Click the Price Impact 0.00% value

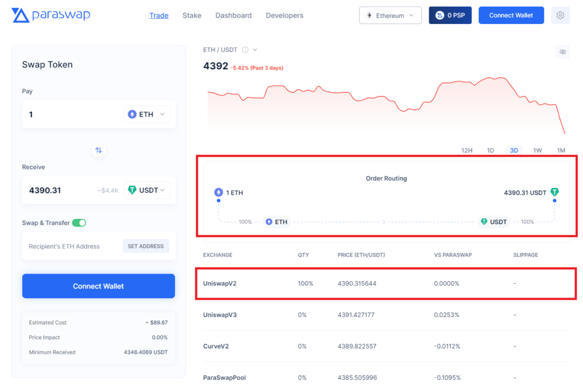pos(160,337)
